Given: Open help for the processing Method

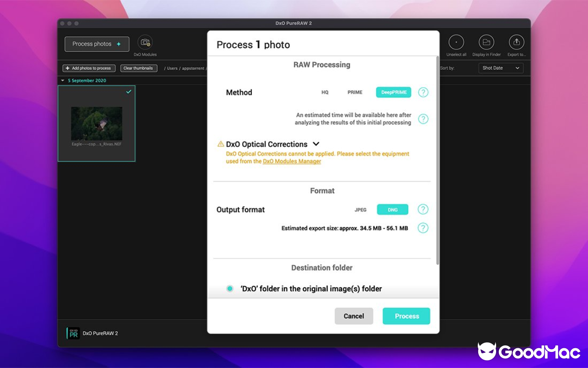Looking at the screenshot, I should (423, 92).
